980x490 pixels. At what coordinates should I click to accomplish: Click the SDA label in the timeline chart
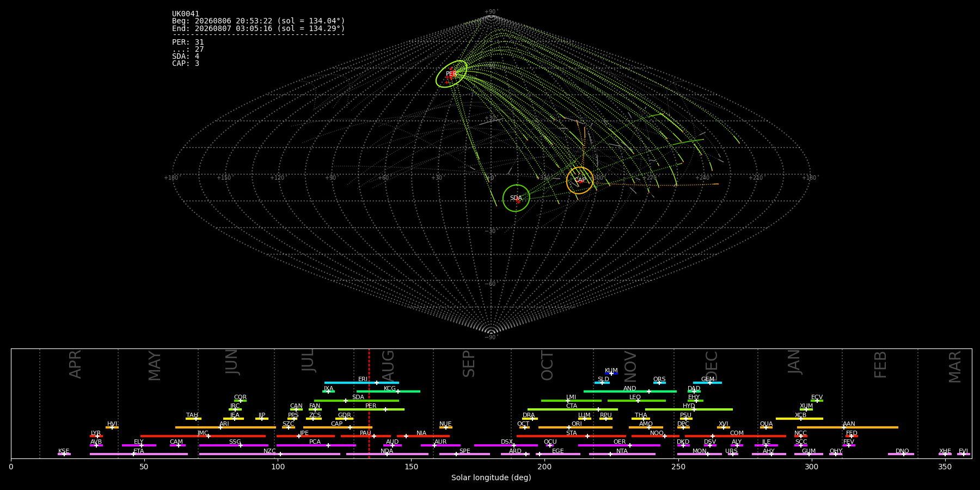(x=358, y=397)
